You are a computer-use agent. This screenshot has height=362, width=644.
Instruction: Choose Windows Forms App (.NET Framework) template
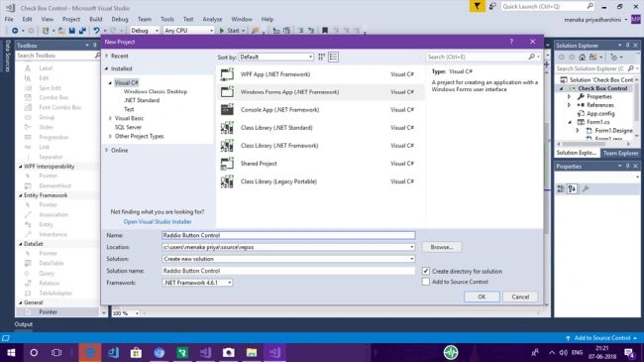pyautogui.click(x=320, y=92)
